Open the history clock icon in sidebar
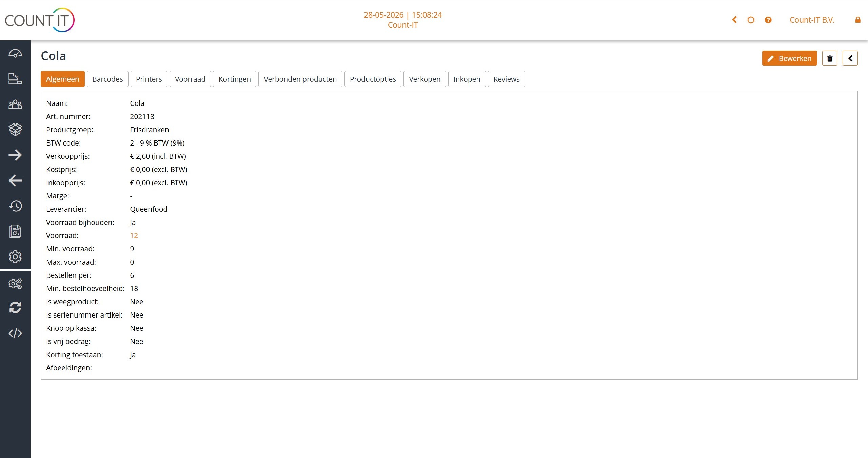Screen dimensions: 868x458 point(15,206)
